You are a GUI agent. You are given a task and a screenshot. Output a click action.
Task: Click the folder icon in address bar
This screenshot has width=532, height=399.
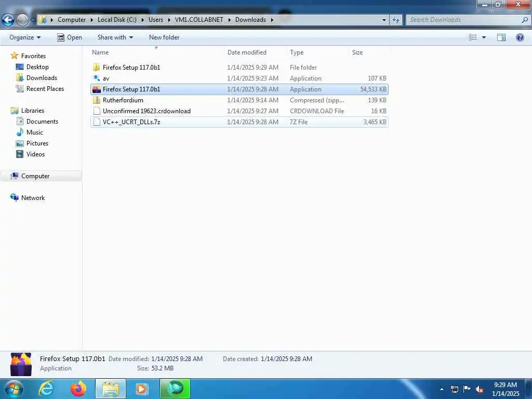(44, 20)
